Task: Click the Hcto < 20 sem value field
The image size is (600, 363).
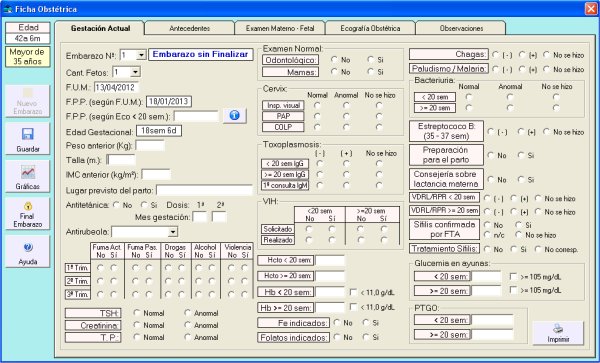Action: (330, 261)
